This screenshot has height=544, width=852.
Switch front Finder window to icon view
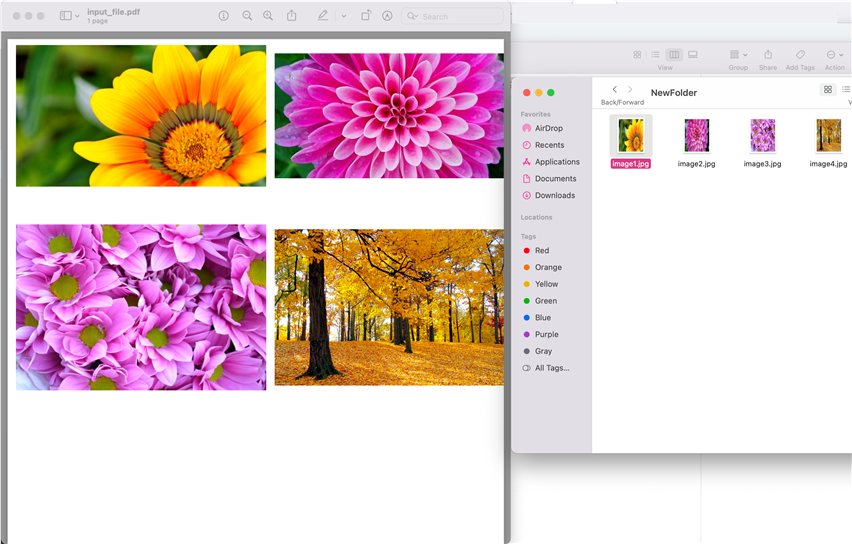coord(827,90)
